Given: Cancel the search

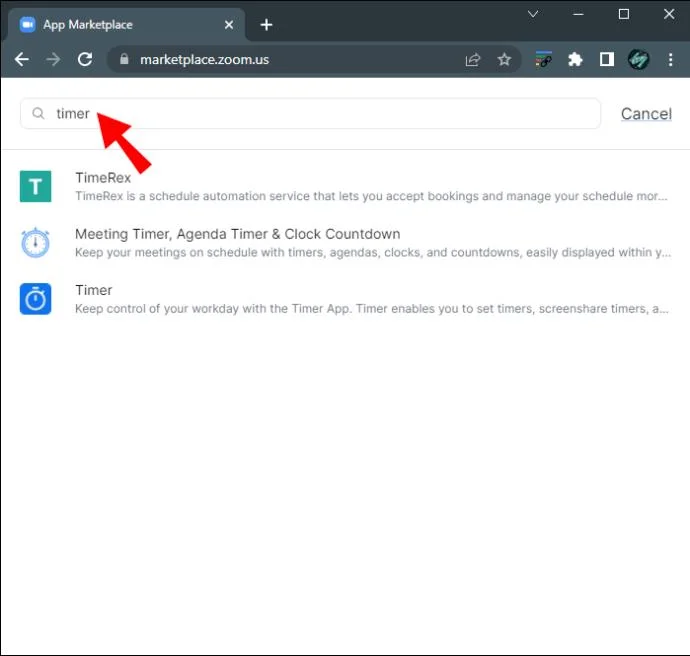Looking at the screenshot, I should (x=646, y=114).
